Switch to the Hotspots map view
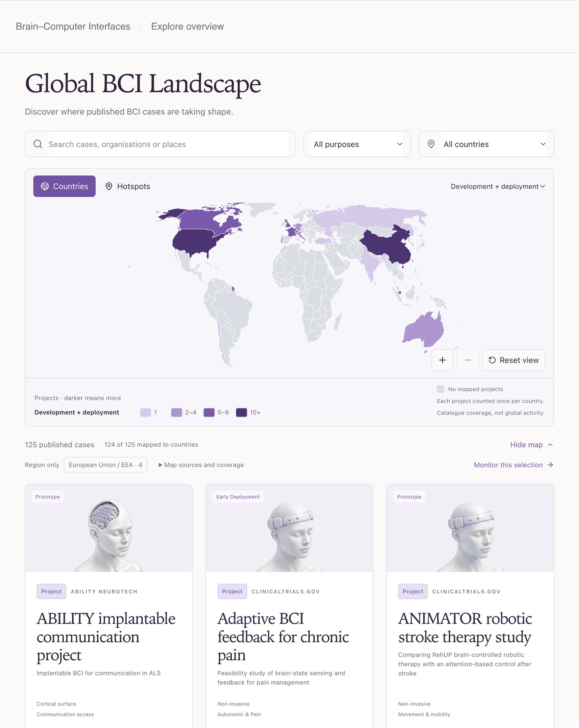 coord(128,186)
